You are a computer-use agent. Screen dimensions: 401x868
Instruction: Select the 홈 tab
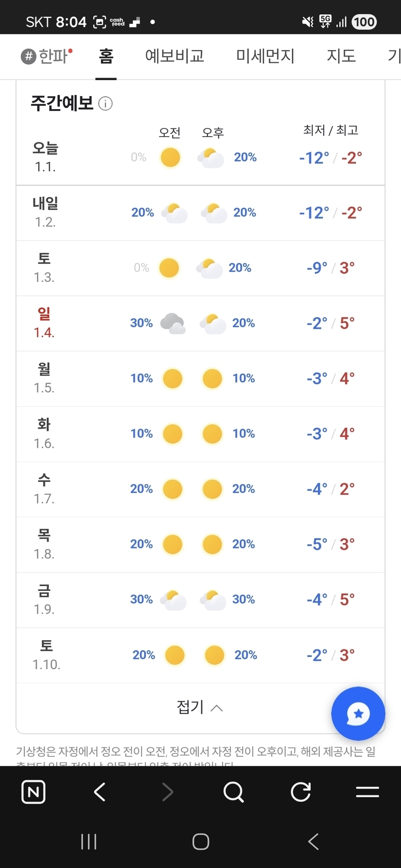[x=106, y=56]
